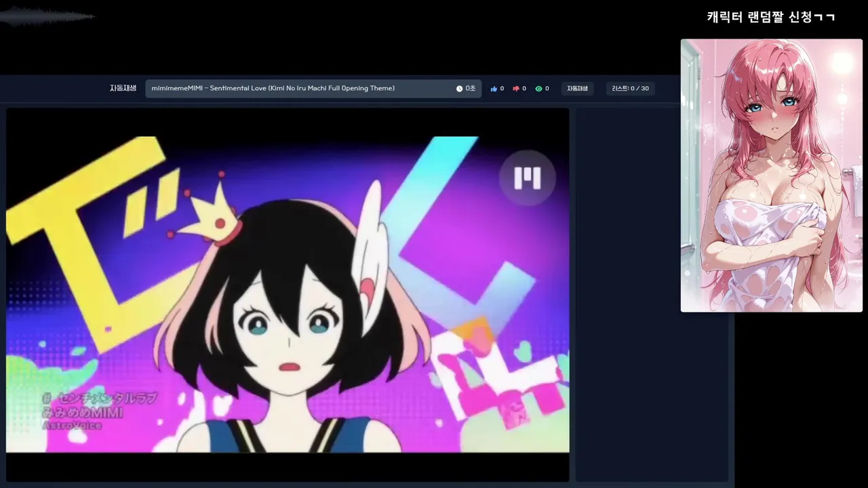Image resolution: width=868 pixels, height=488 pixels.
Task: Click the anime video player frame
Action: point(288,294)
